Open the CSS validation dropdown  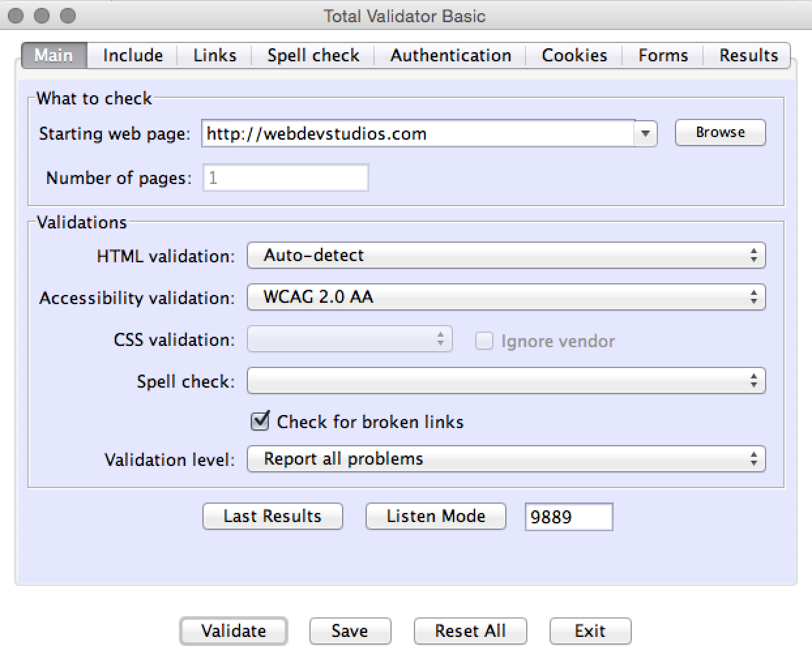(x=349, y=339)
